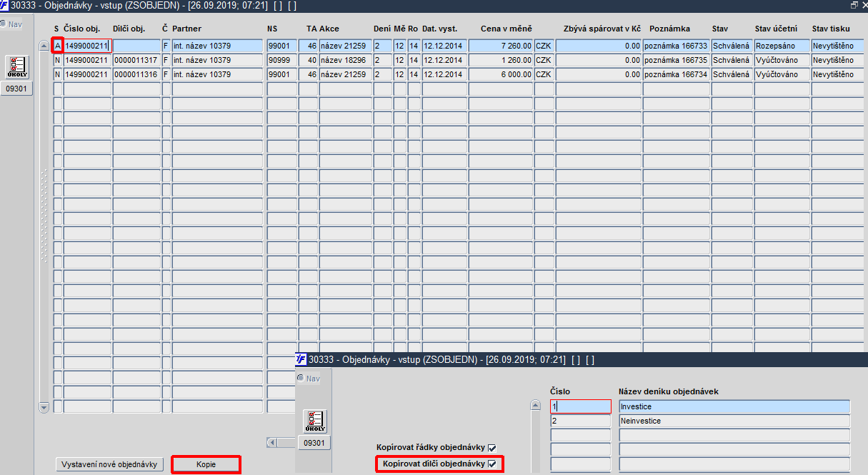This screenshot has width=868, height=475.
Task: Click the scroll-up arrow of the deník list
Action: pyautogui.click(x=536, y=406)
